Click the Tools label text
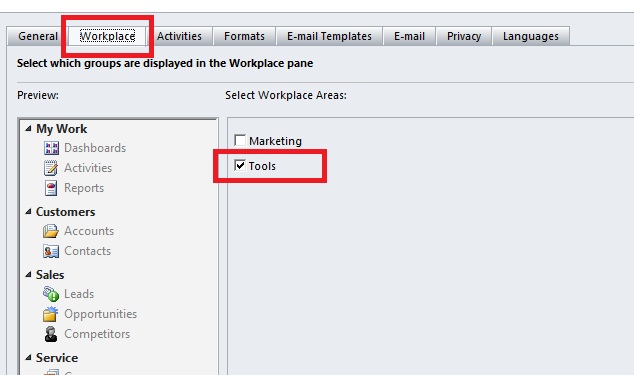This screenshot has height=375, width=634. click(x=262, y=166)
